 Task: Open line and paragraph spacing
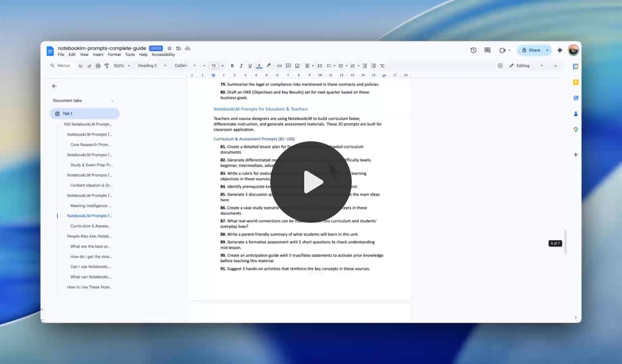[319, 66]
